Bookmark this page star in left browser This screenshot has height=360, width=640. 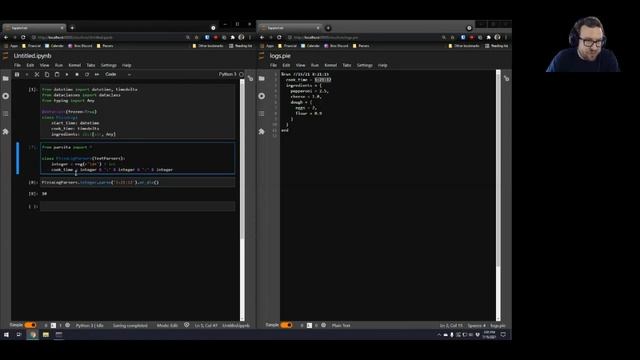click(196, 37)
